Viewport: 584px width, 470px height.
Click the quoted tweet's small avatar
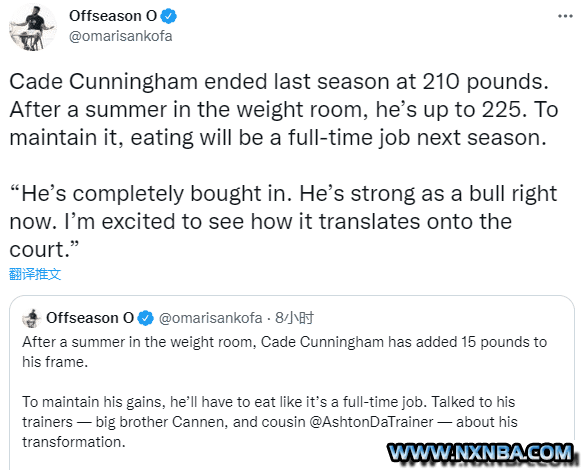pyautogui.click(x=32, y=318)
